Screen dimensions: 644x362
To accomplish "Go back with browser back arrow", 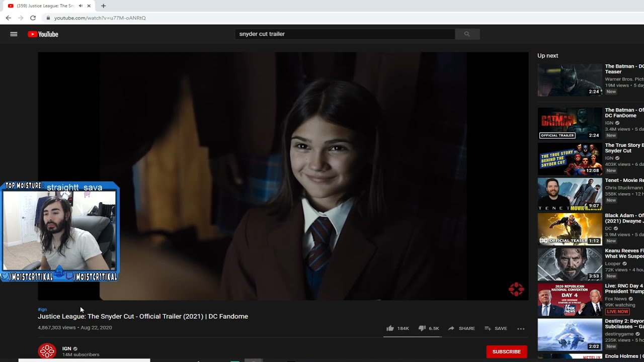I will pos(9,18).
